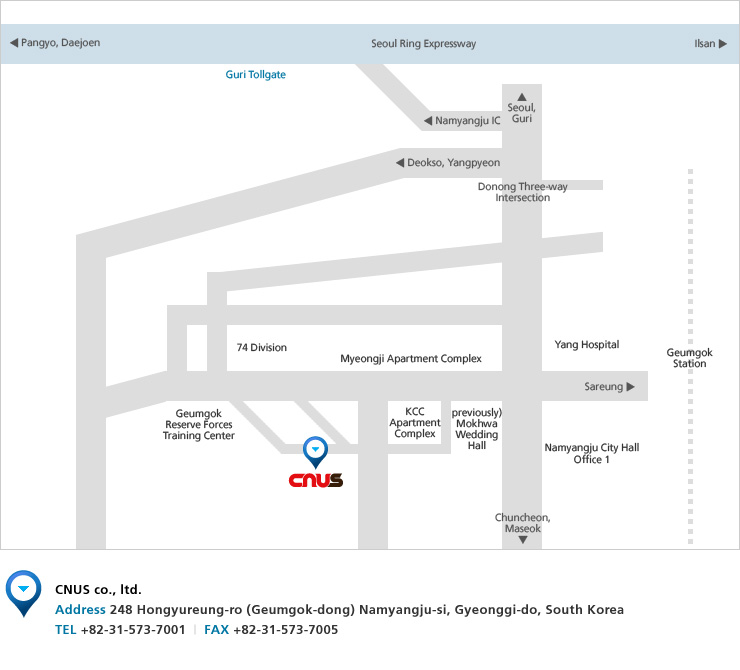Click the fax number +82-31-573-7005
740x670 pixels.
pyautogui.click(x=286, y=629)
